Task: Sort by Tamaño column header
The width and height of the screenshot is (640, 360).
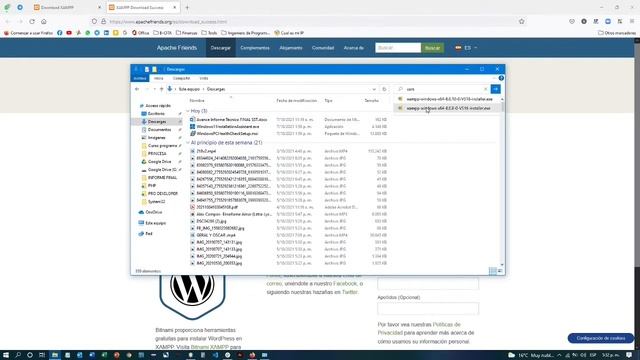Action: 371,100
